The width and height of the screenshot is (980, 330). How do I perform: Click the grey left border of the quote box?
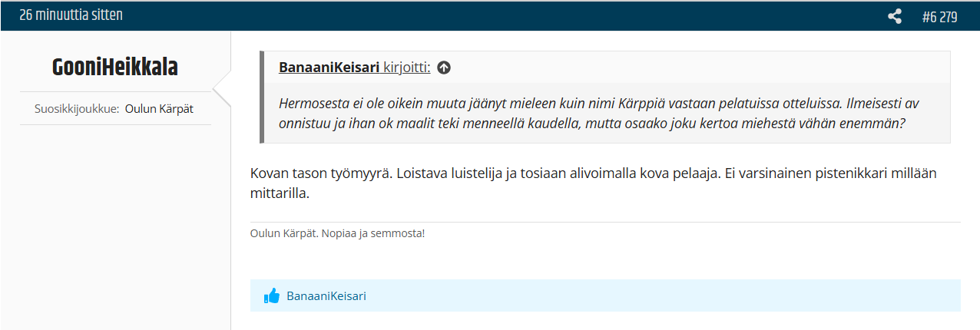click(x=262, y=97)
